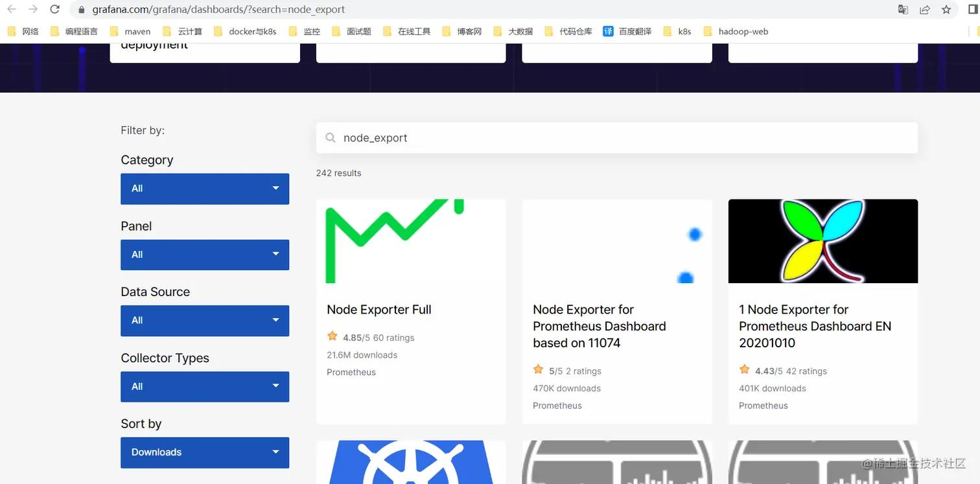980x484 pixels.
Task: Open 1 Node Exporter for Prometheus Dashboard EN 20201010
Action: tap(815, 326)
